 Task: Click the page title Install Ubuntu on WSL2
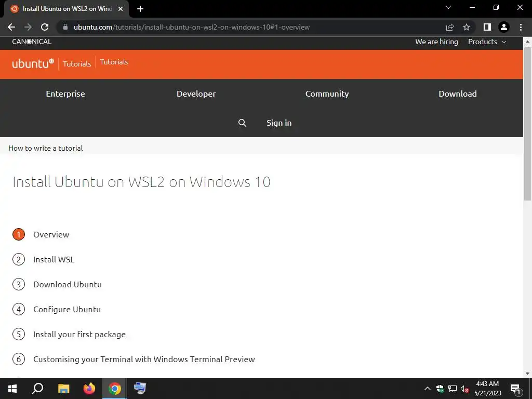[141, 182]
